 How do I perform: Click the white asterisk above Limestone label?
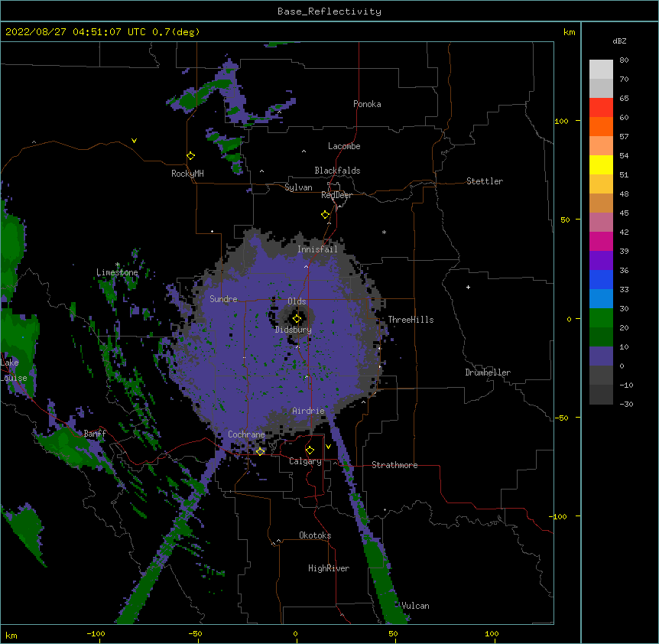[118, 265]
